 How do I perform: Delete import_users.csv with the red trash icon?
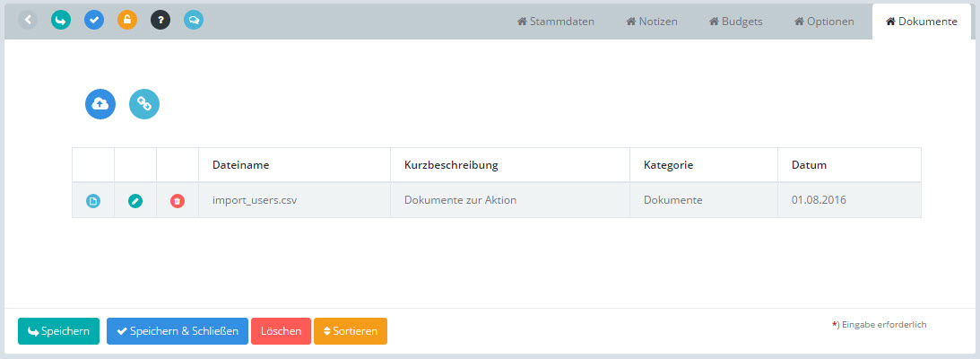click(x=178, y=201)
